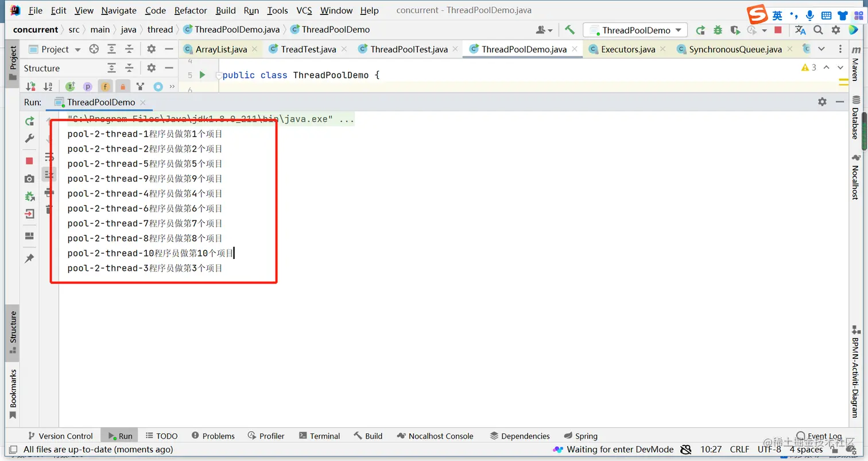The height and width of the screenshot is (461, 868).
Task: Open the Terminal tool window
Action: pos(319,436)
